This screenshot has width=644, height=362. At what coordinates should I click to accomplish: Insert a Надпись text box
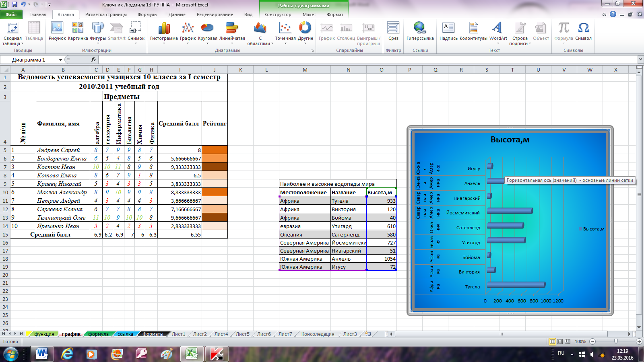448,32
